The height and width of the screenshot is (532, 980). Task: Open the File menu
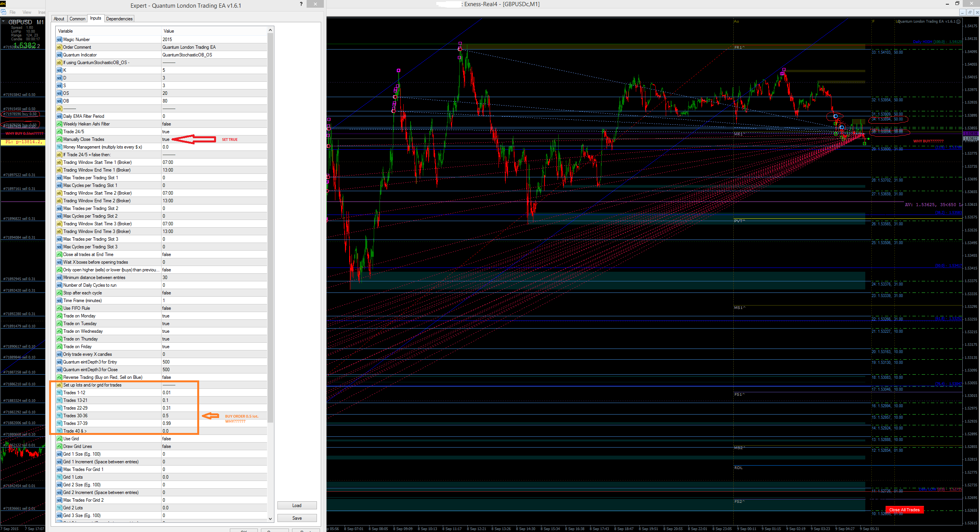[x=13, y=12]
